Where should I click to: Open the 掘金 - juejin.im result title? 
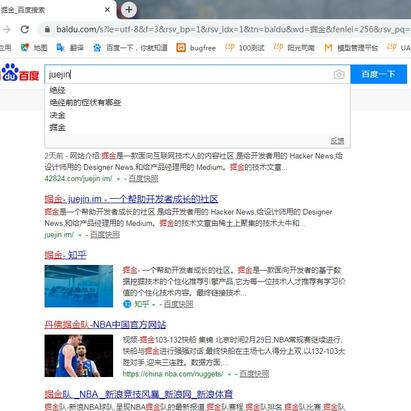(131, 199)
